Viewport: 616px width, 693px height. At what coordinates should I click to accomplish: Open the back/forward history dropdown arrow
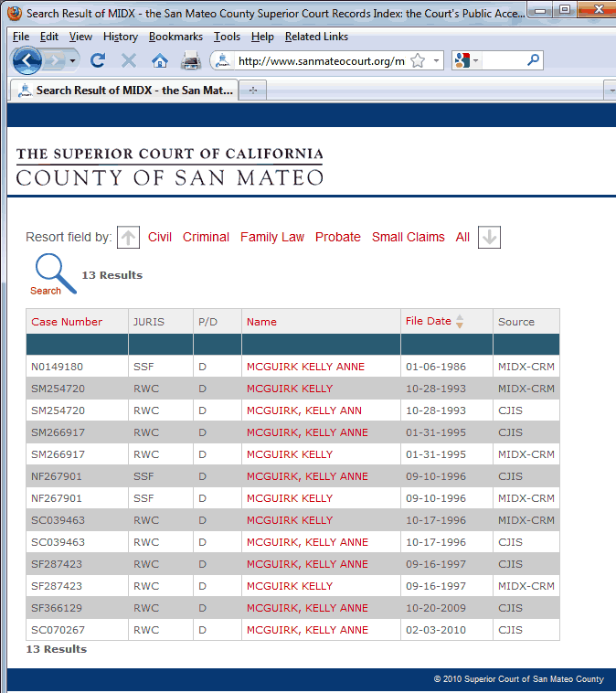(x=72, y=60)
